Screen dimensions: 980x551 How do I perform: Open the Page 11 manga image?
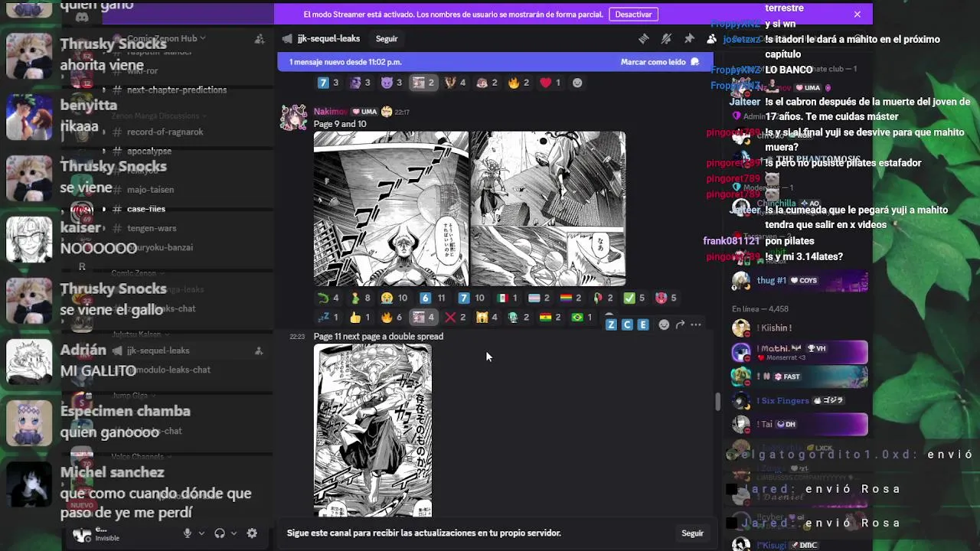click(373, 430)
